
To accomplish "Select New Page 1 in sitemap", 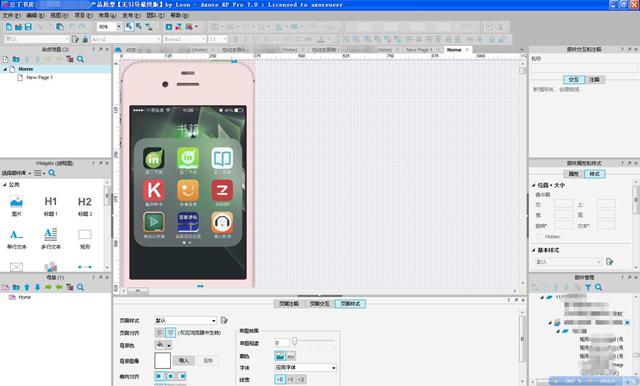I will point(40,77).
